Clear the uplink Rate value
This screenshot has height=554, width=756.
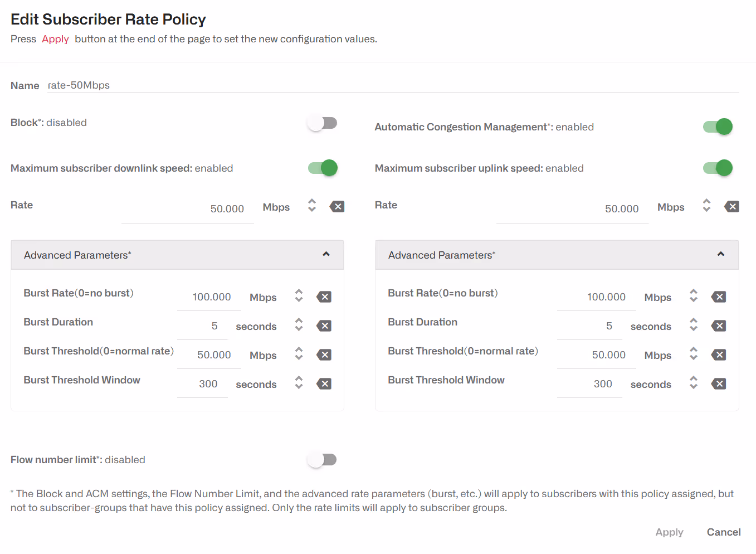click(x=731, y=207)
